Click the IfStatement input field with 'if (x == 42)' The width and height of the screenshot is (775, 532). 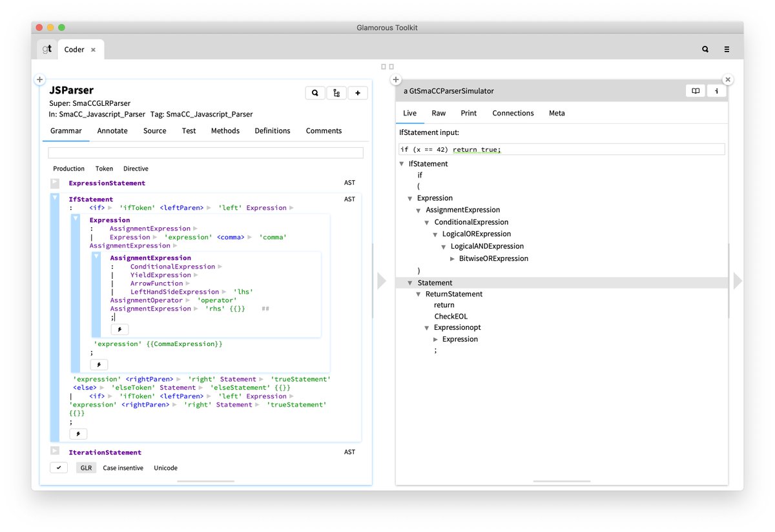click(x=562, y=149)
